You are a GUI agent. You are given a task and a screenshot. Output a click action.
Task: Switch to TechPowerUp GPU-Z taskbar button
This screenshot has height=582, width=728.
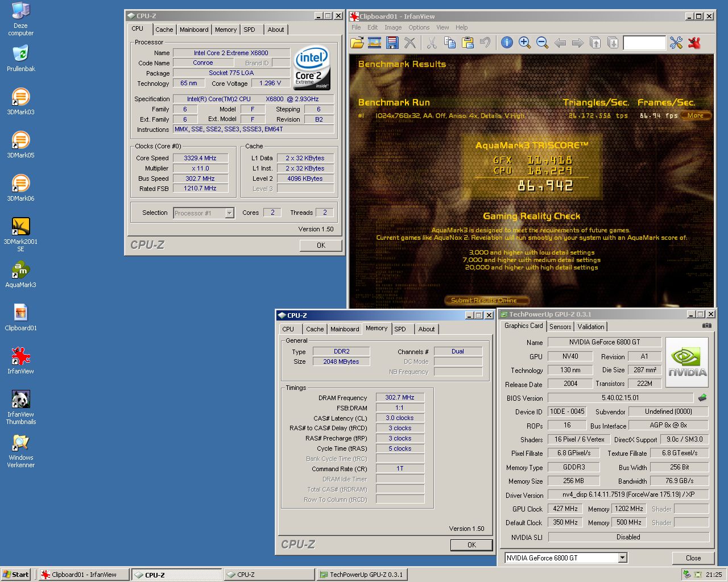point(361,575)
